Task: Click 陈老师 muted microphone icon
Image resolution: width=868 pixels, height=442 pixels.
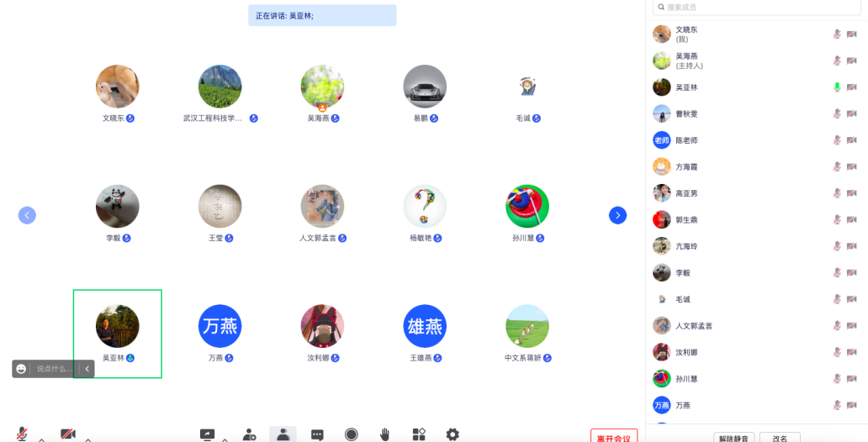Action: 837,140
